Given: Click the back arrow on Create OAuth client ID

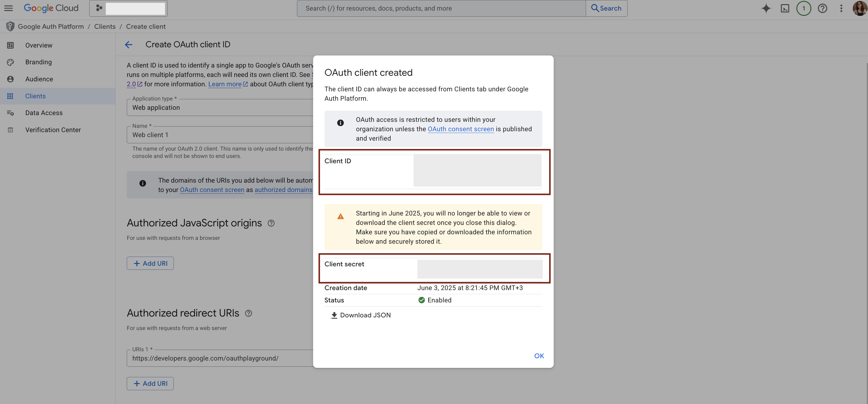Looking at the screenshot, I should point(128,45).
